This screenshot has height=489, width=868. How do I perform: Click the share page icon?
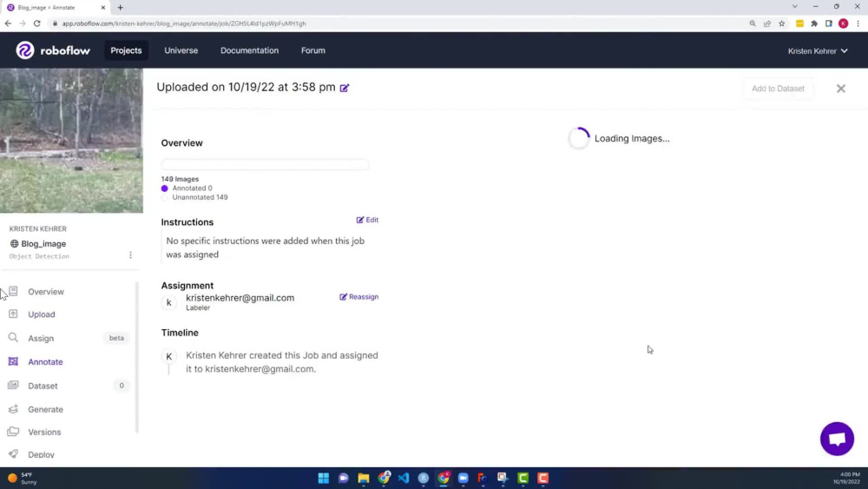click(767, 23)
